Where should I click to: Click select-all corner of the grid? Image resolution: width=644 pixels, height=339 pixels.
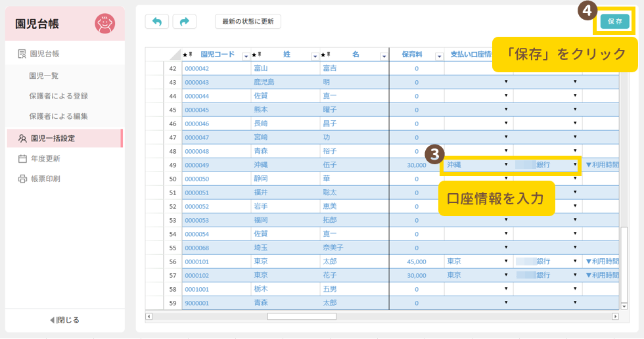click(173, 55)
